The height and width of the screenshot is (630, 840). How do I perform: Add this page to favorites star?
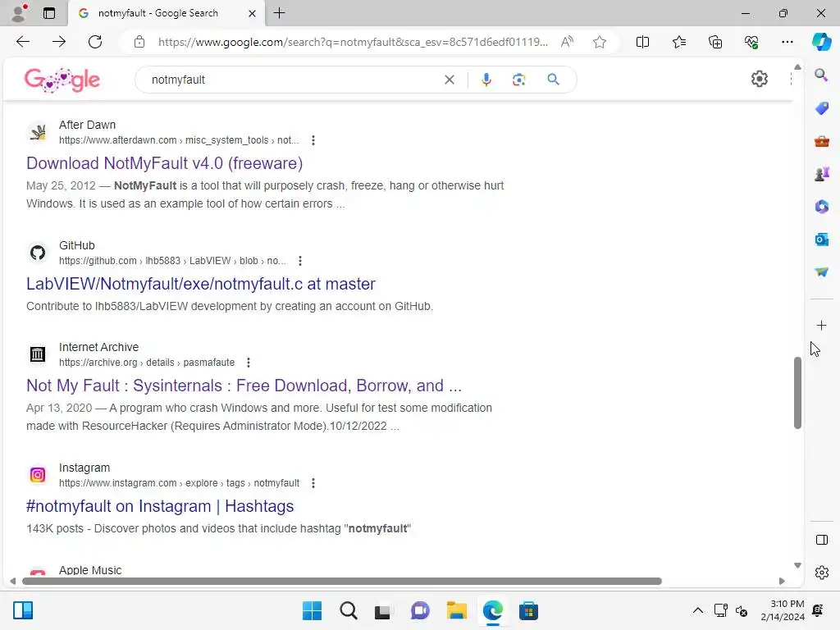click(600, 42)
